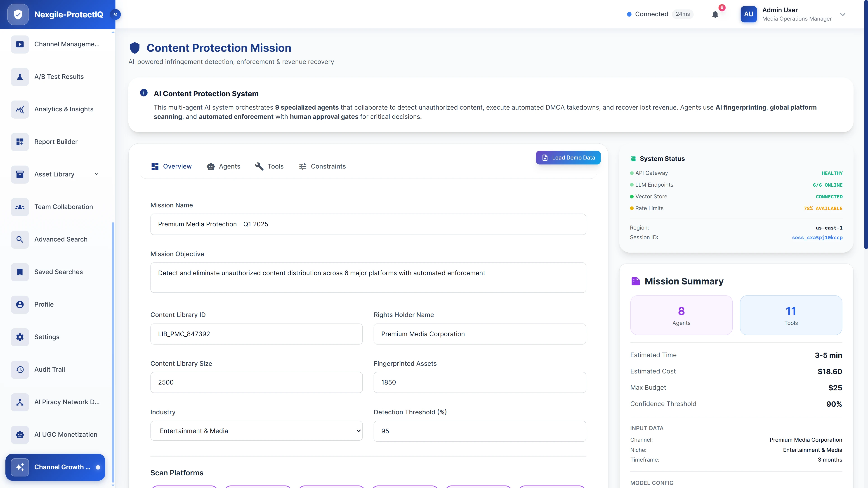This screenshot has height=488, width=868.
Task: Open Report Builder sidebar icon
Action: click(20, 142)
